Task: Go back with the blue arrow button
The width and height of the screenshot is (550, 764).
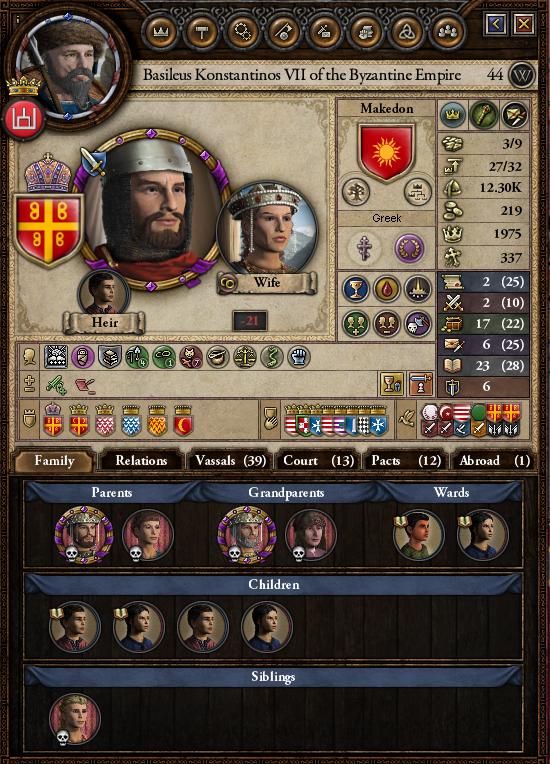Action: pyautogui.click(x=496, y=24)
